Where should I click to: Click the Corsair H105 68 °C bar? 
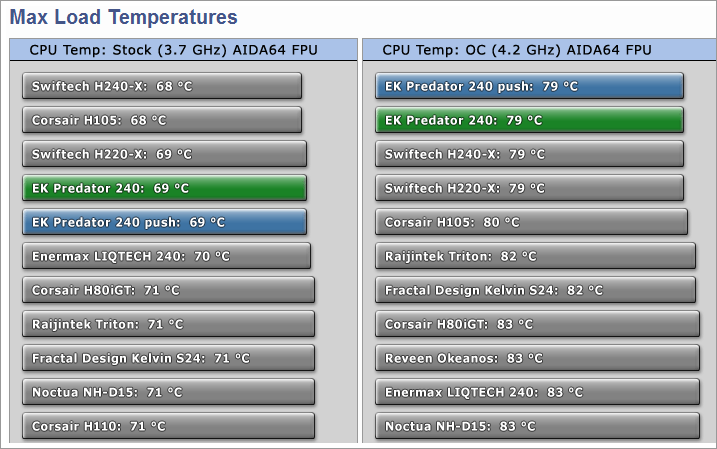[162, 120]
